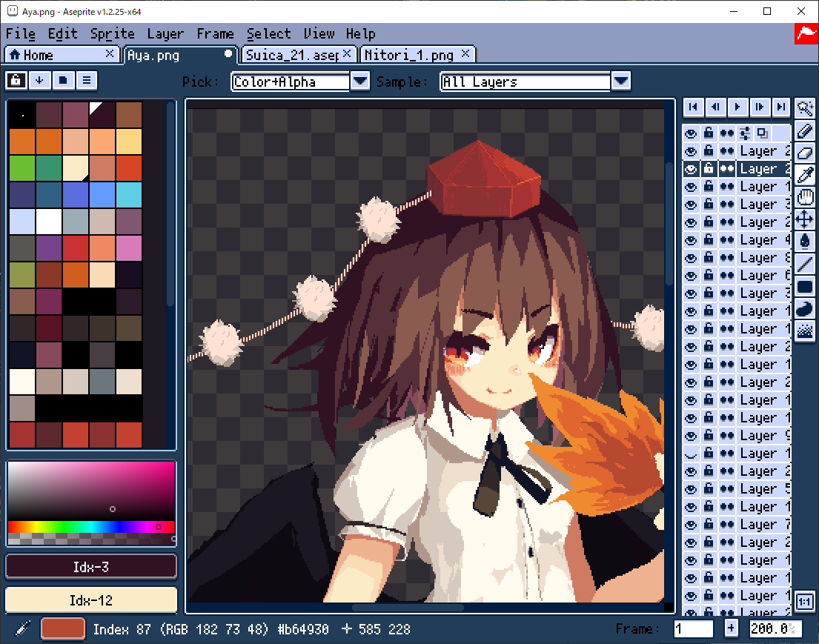Lock Layer 5 with its padlock icon
The image size is (819, 644).
[x=709, y=489]
